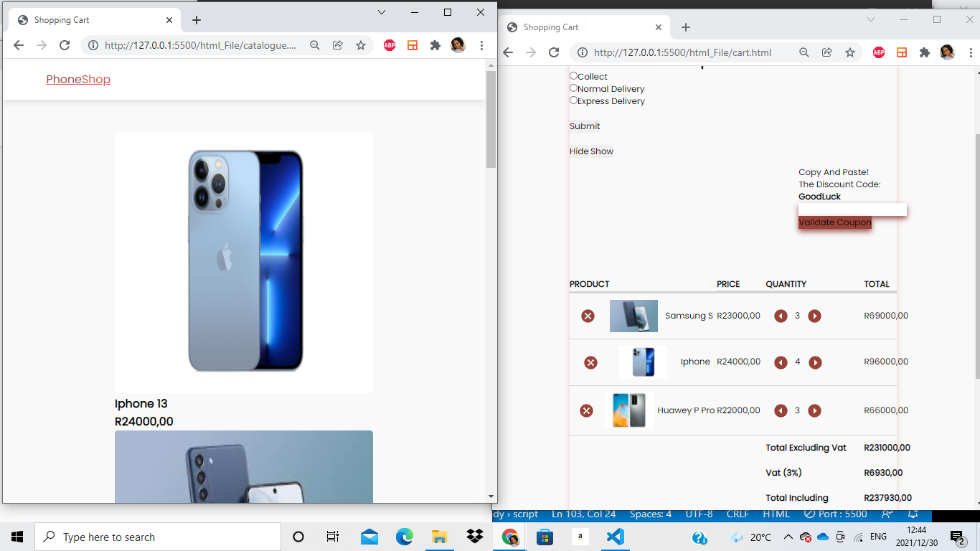Decrease Samsung S quantity
The width and height of the screenshot is (980, 551).
[x=781, y=316]
